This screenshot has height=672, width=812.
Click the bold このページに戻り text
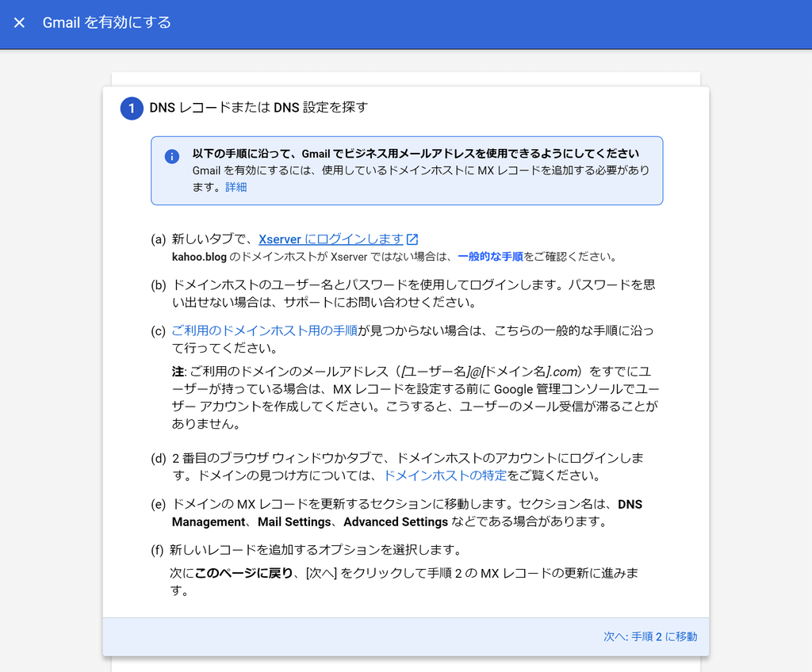coord(243,573)
